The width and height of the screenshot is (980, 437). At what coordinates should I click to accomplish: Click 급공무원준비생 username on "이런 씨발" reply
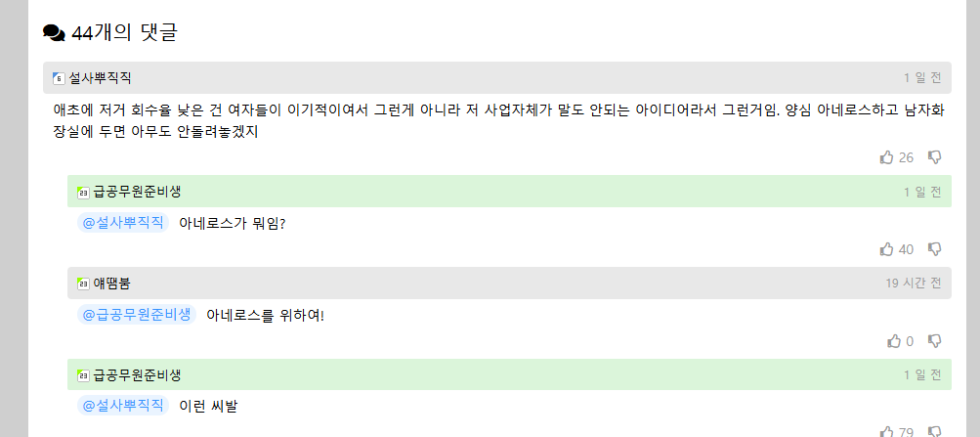tap(137, 375)
